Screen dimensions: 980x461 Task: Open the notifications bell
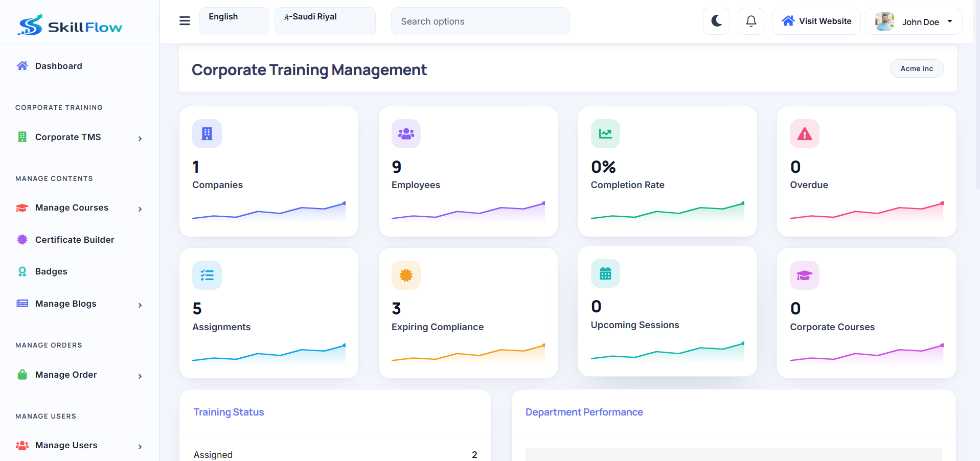coord(751,21)
